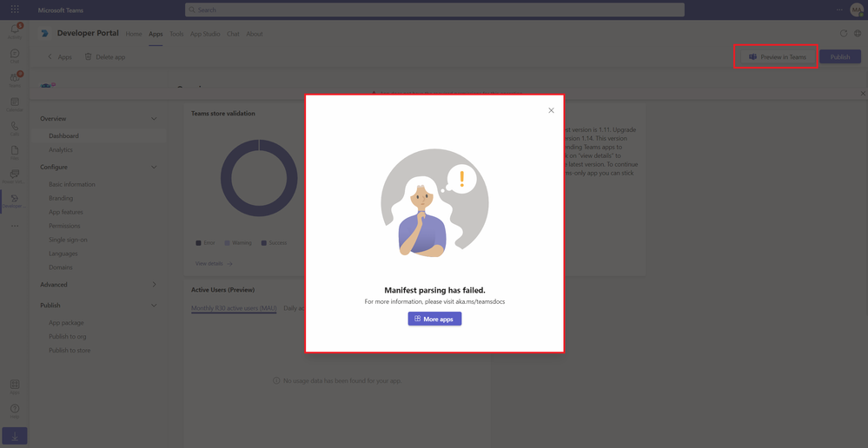This screenshot has width=868, height=448.
Task: Open the Help icon in left rail
Action: (15, 411)
